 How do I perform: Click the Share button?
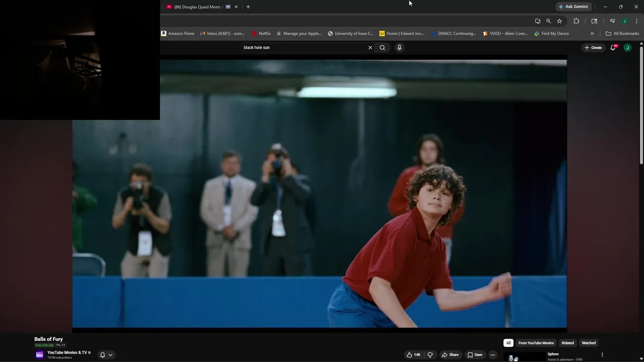(450, 355)
